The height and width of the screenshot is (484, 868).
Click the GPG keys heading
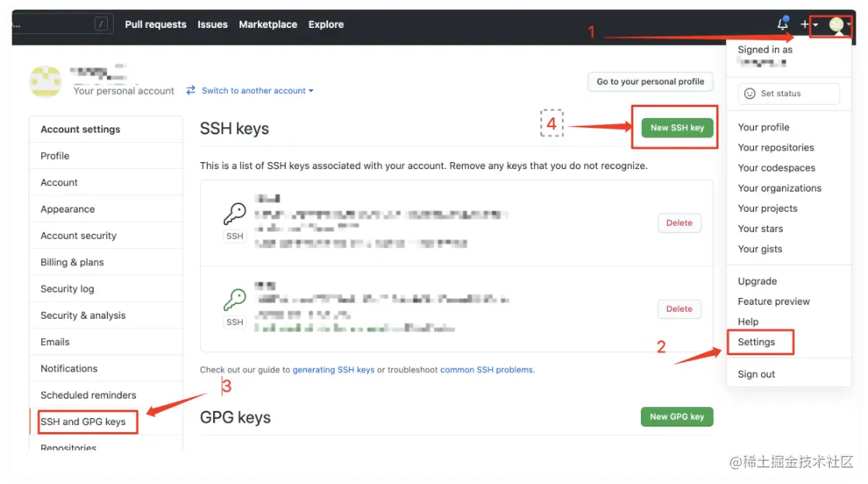click(x=236, y=417)
